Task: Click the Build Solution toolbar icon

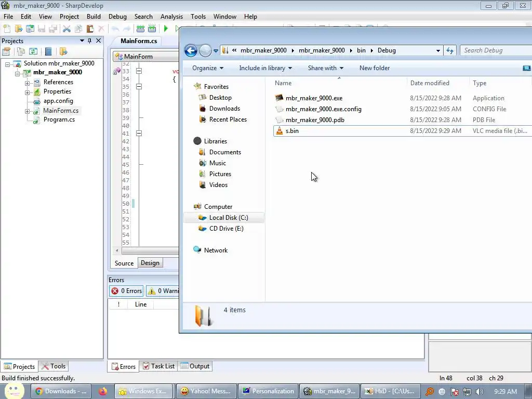Action: tap(140, 29)
